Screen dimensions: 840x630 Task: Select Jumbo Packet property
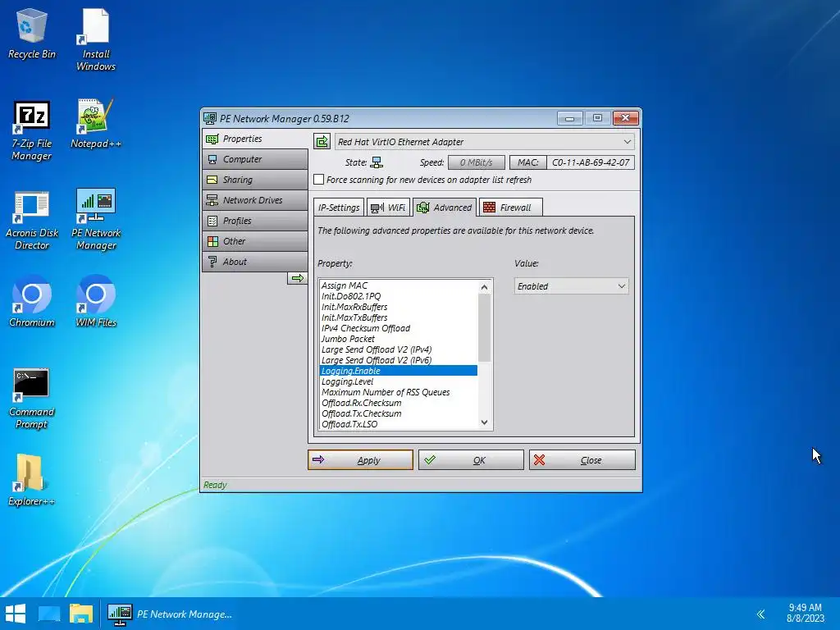(398, 339)
